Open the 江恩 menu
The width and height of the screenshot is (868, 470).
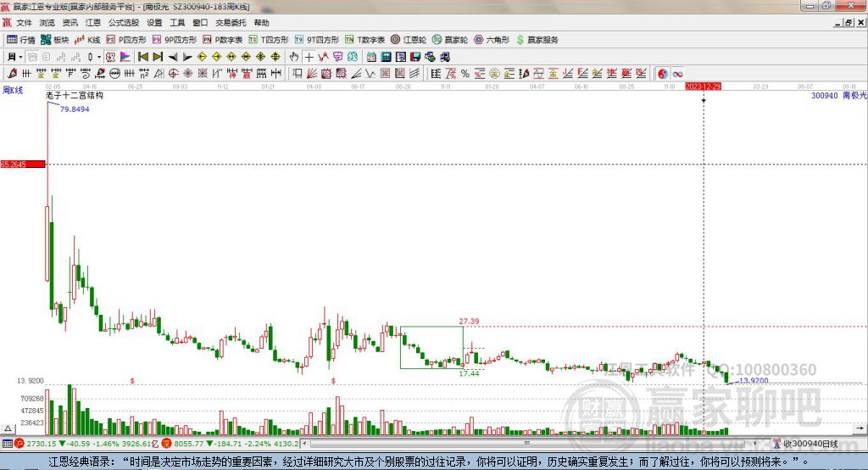(x=92, y=23)
